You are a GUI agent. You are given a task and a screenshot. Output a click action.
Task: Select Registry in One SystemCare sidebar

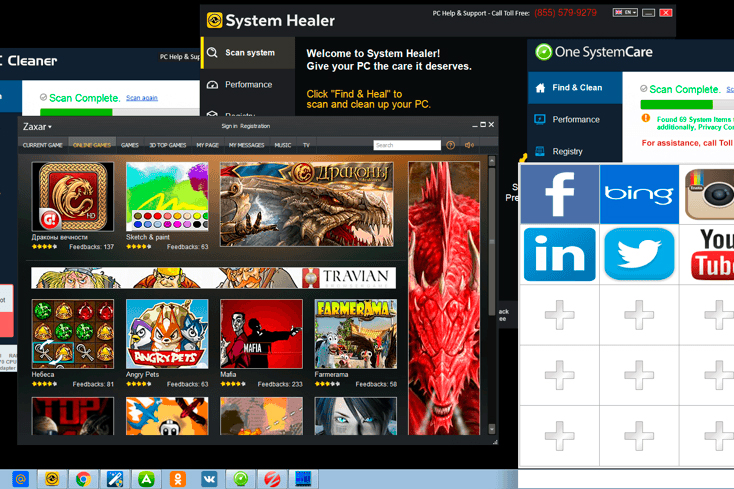[575, 151]
